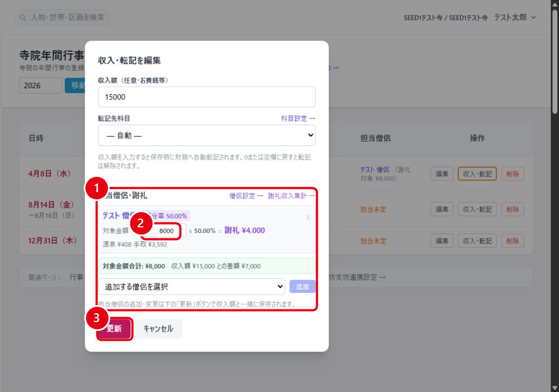
Task: Click the year field showing 2026
Action: click(x=41, y=85)
